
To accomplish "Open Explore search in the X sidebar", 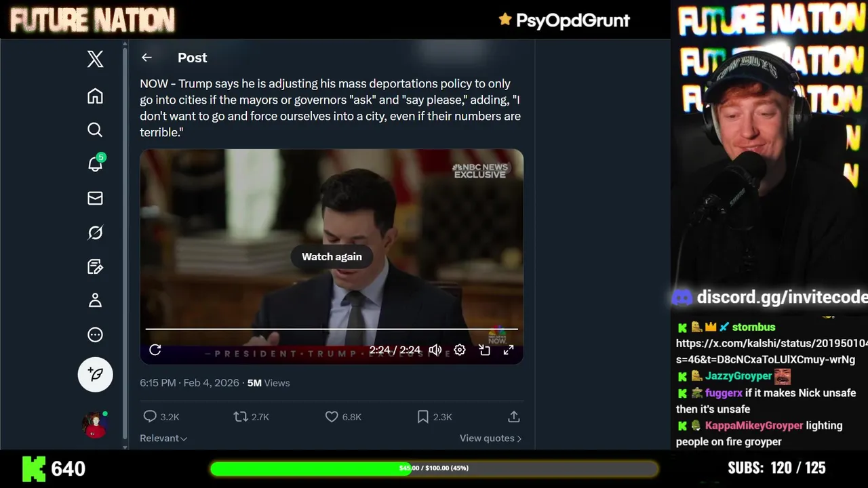I will tap(95, 130).
